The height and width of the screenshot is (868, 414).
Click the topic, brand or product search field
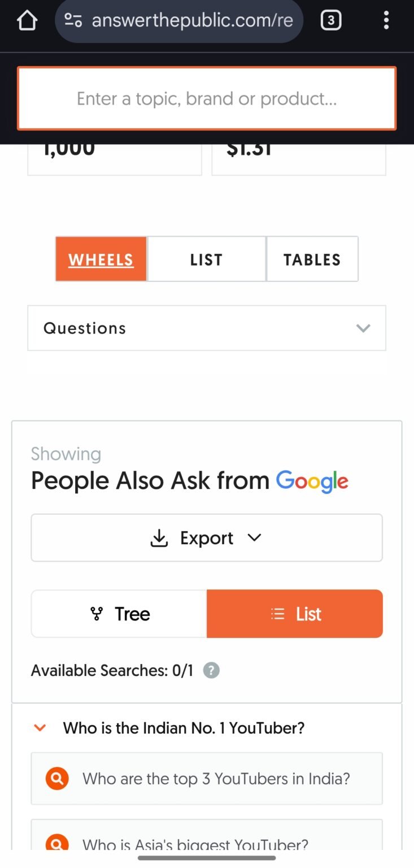click(x=207, y=99)
